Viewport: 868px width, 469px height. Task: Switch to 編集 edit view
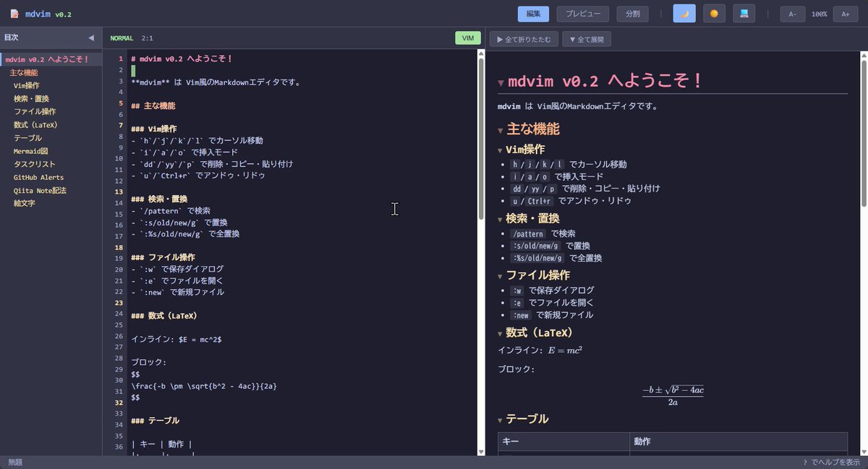click(x=534, y=14)
